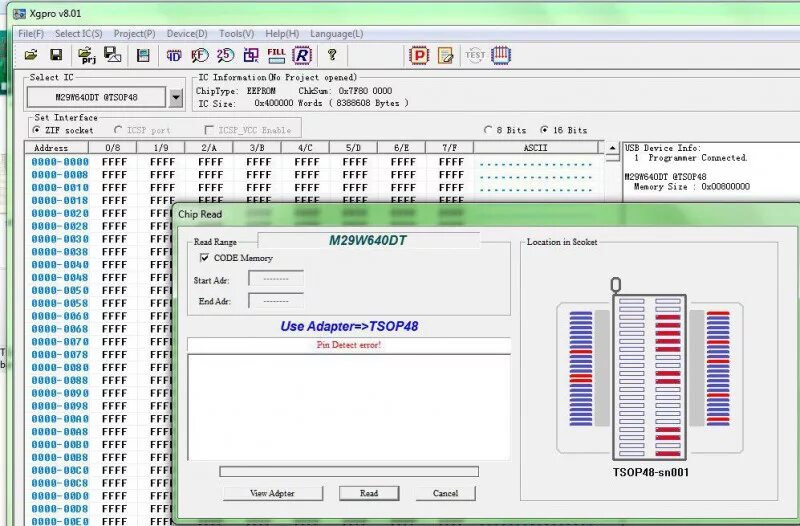The height and width of the screenshot is (526, 800).
Task: Click the red 'P' program chip icon
Action: [419, 55]
